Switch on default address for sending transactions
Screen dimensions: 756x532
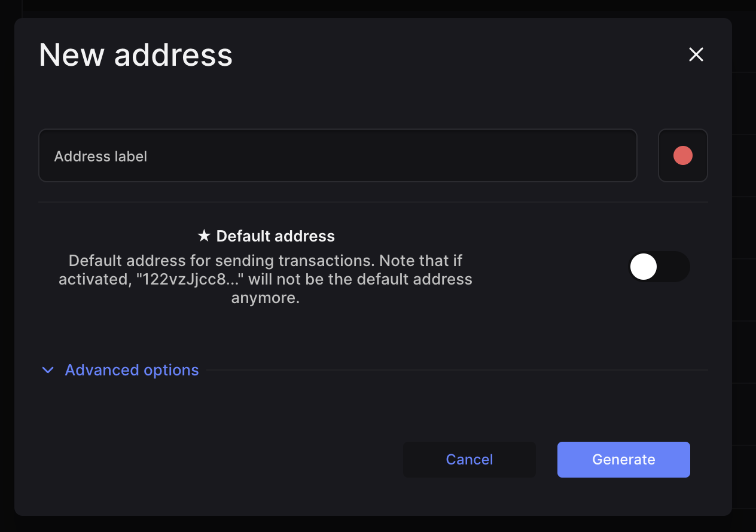coord(659,267)
